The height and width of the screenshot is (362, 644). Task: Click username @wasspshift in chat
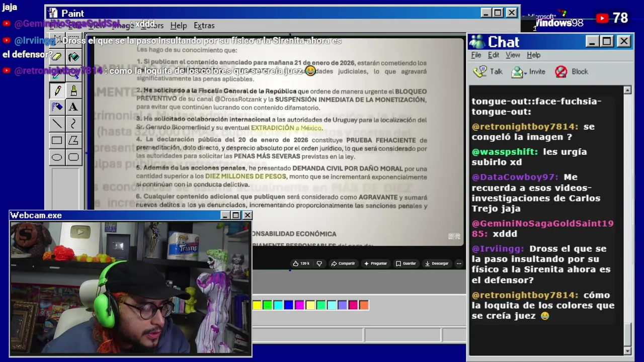click(x=505, y=152)
